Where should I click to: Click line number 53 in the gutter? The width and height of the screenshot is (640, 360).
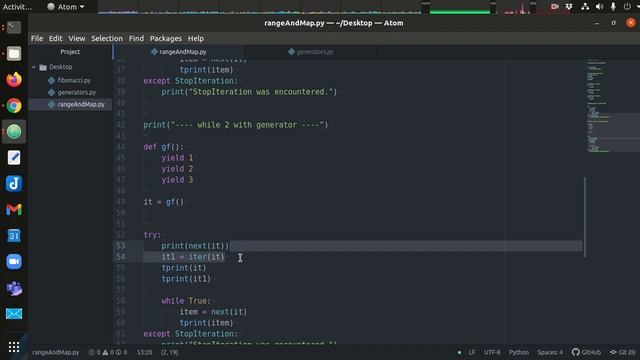click(x=120, y=246)
